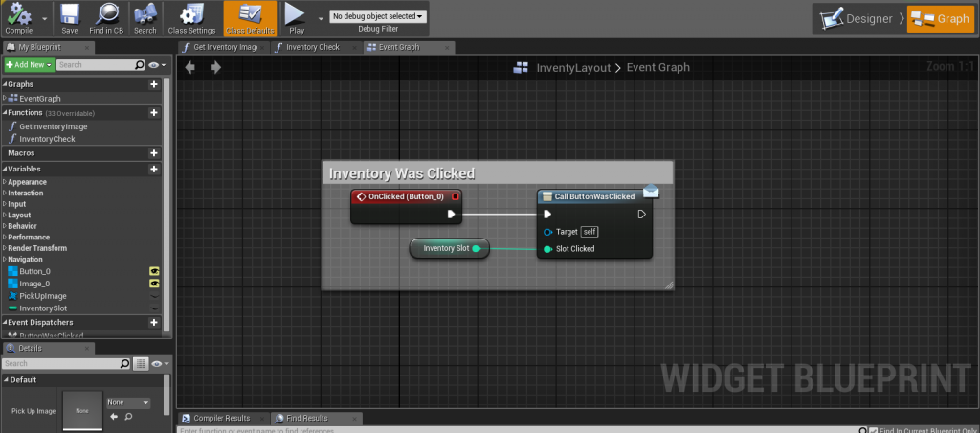Toggle Class Defaults
Image resolution: width=980 pixels, height=433 pixels.
coord(250,18)
